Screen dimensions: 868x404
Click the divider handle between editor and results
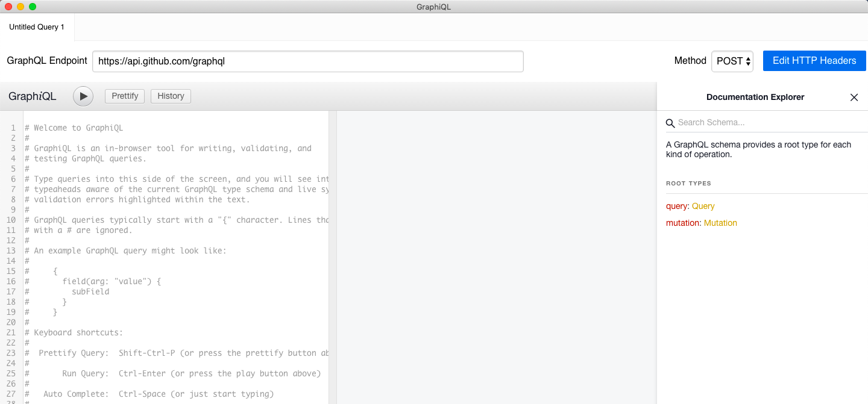[333, 257]
